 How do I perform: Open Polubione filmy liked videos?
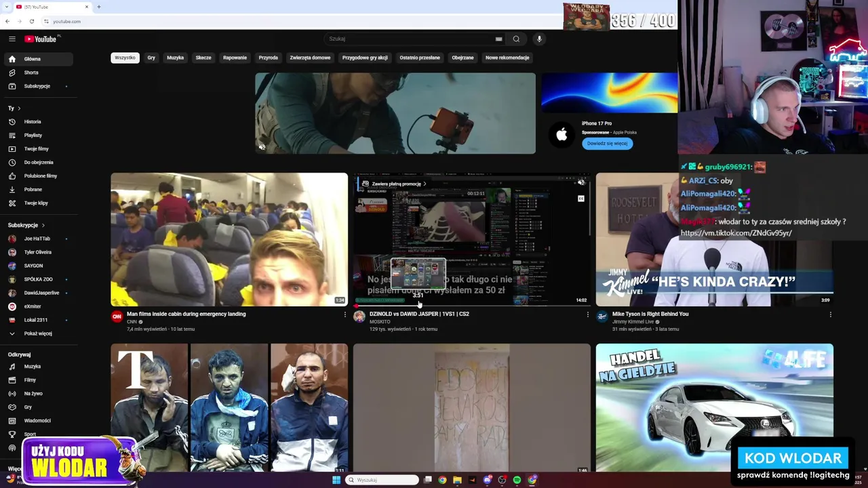[x=38, y=176]
